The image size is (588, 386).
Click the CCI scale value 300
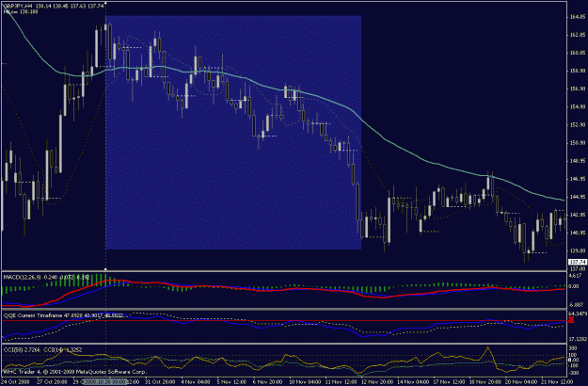(574, 349)
